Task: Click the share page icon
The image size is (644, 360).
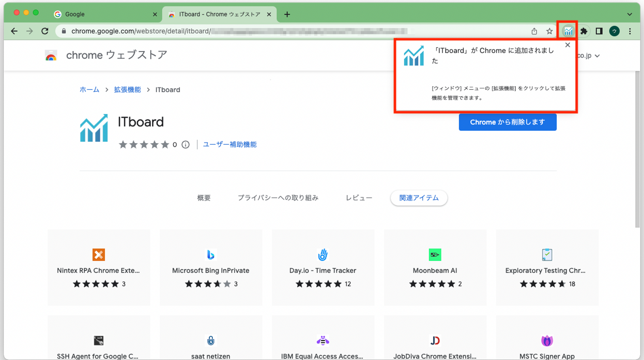Action: [x=534, y=31]
